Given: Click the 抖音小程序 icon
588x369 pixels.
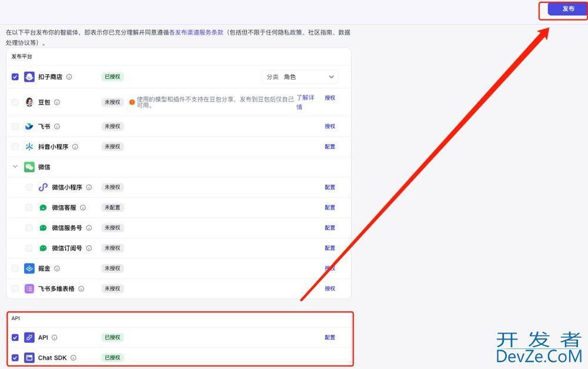Looking at the screenshot, I should click(29, 147).
